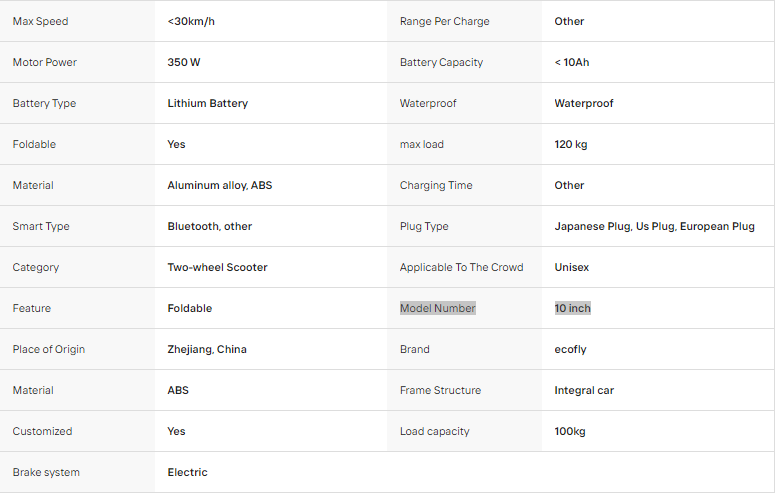The image size is (775, 494).
Task: Click the <30km/h speed value
Action: pos(191,21)
